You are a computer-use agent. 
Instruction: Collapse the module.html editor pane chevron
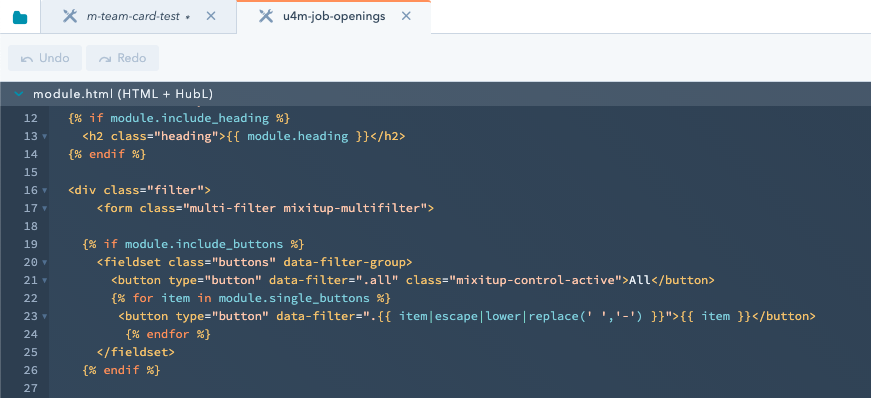pyautogui.click(x=19, y=94)
